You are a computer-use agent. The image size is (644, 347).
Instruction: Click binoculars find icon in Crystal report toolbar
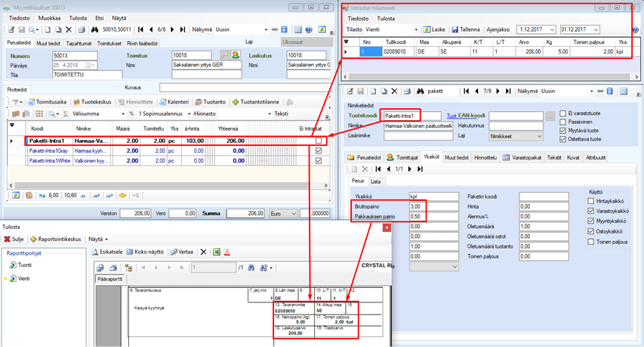[x=251, y=268]
